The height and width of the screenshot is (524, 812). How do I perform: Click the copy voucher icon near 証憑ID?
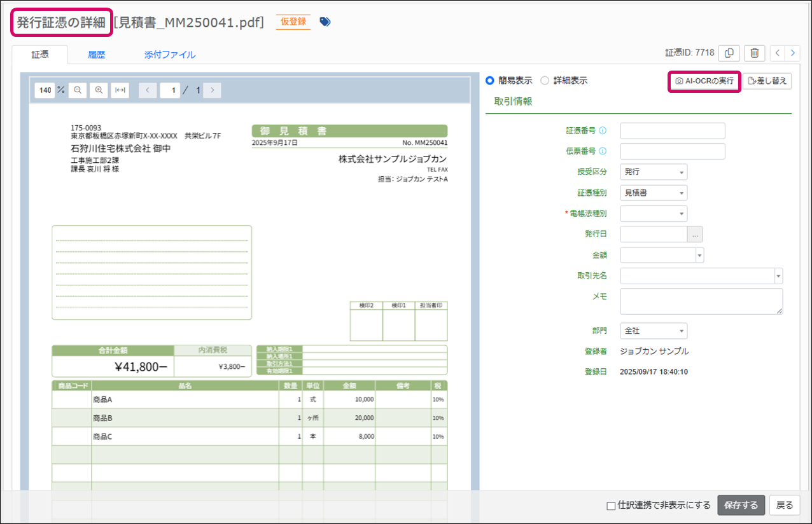click(x=730, y=53)
